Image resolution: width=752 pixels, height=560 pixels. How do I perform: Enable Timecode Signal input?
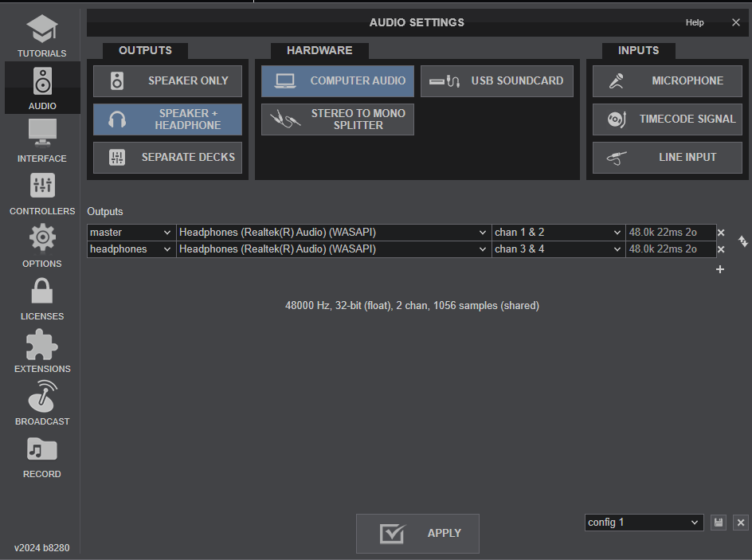[667, 119]
